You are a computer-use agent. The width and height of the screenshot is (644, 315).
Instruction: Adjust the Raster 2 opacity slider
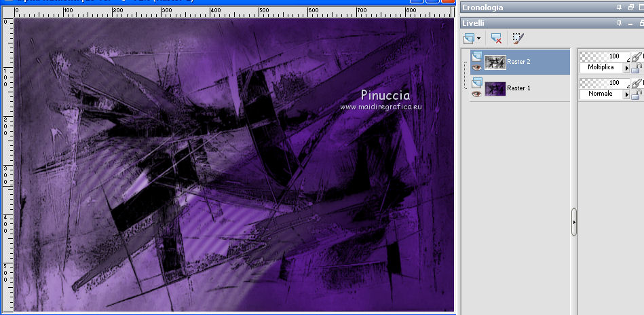[x=605, y=56]
